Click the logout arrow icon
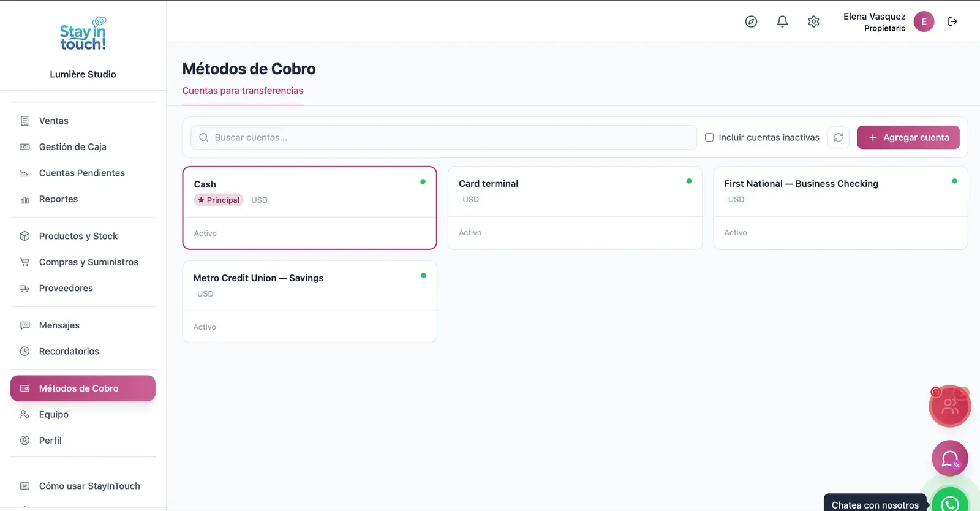This screenshot has height=511, width=980. (x=952, y=21)
